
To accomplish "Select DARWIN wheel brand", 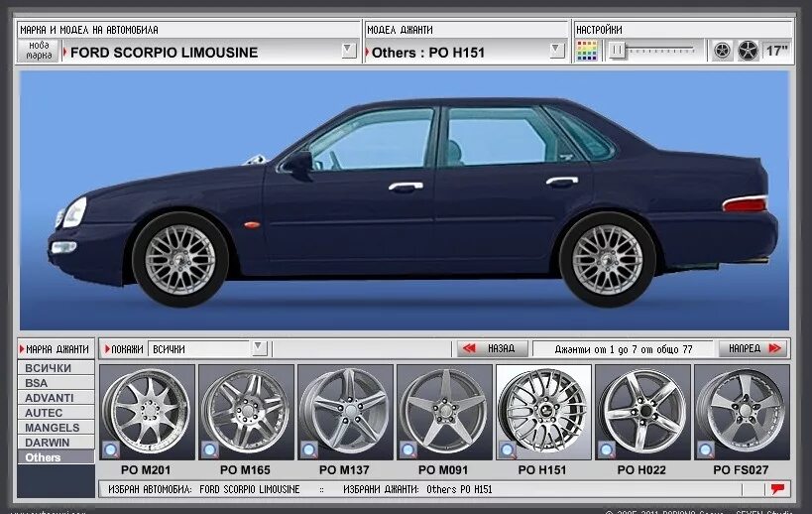I will point(56,443).
